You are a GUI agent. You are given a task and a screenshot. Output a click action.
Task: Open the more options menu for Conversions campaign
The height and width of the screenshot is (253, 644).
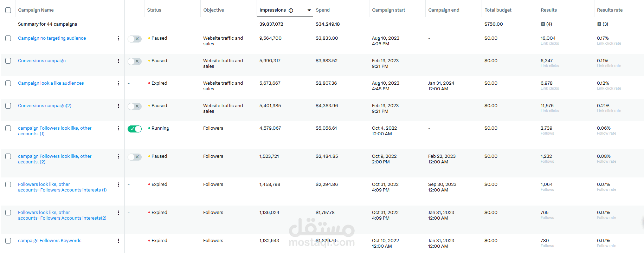[x=118, y=61]
